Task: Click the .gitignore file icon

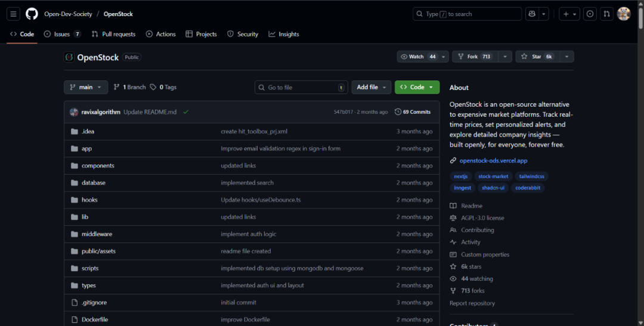Action: click(x=75, y=303)
